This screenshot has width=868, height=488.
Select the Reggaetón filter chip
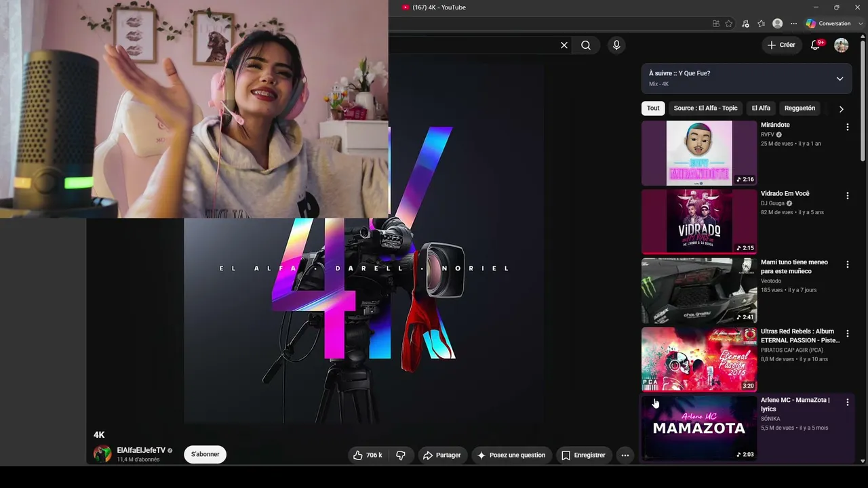pos(800,108)
